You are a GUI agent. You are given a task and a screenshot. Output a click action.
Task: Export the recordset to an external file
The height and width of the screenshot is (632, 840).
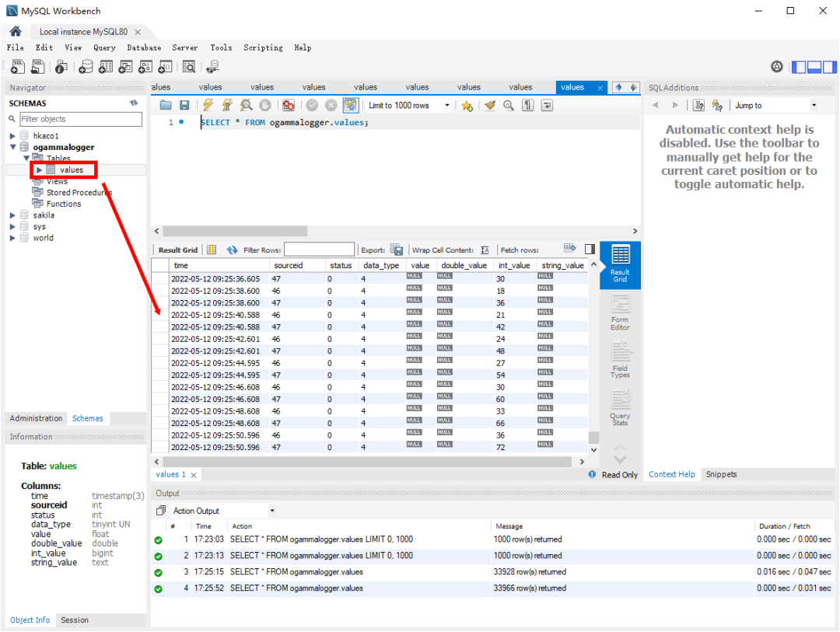(x=397, y=250)
